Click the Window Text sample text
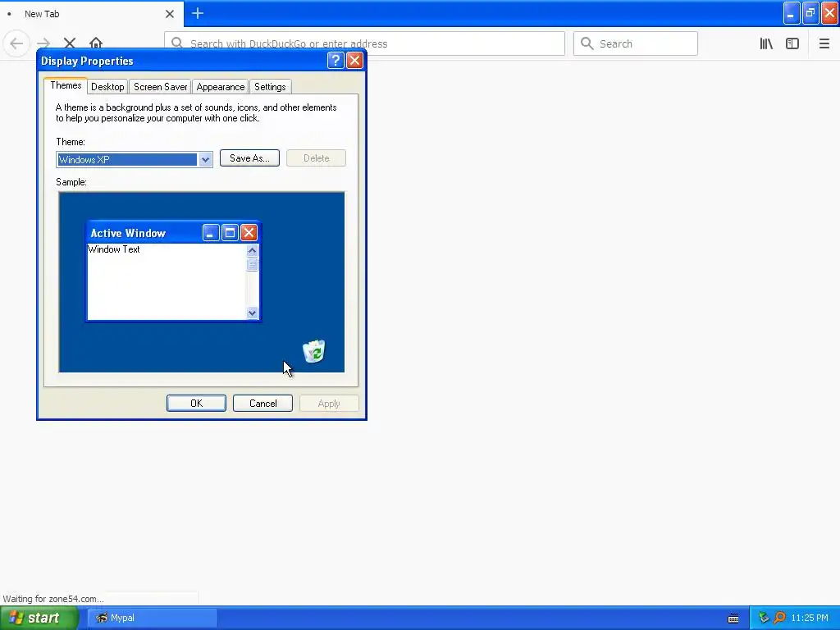The height and width of the screenshot is (630, 840). [113, 249]
